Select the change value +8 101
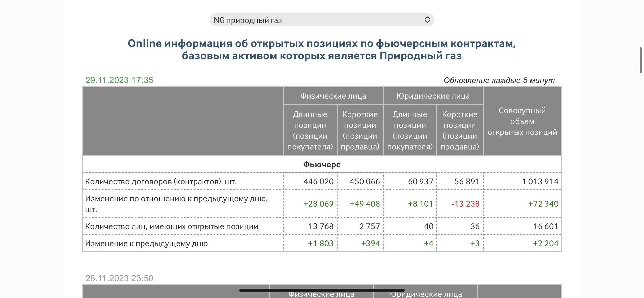644x298 pixels. point(420,204)
